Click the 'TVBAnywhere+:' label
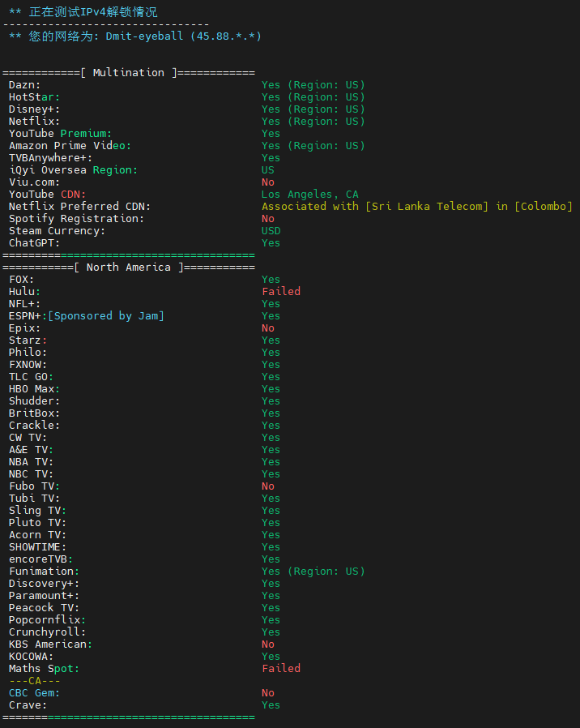 [x=50, y=158]
